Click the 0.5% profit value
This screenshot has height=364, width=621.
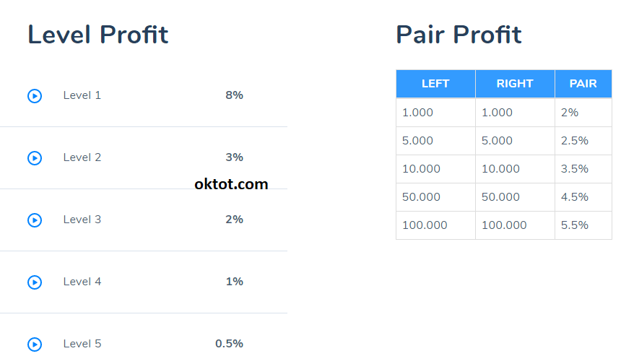point(229,344)
